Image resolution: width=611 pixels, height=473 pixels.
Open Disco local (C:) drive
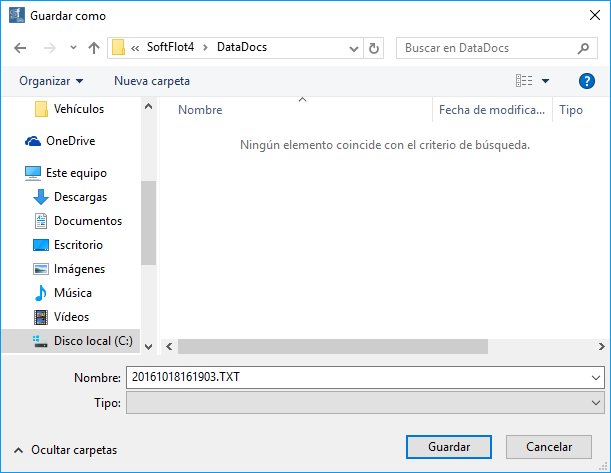pos(92,341)
